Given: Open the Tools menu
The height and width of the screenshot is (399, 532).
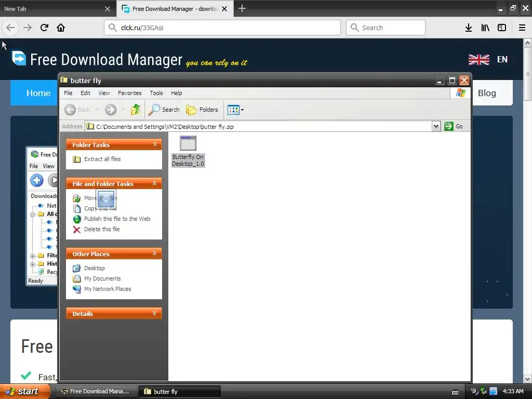Looking at the screenshot, I should tap(156, 93).
